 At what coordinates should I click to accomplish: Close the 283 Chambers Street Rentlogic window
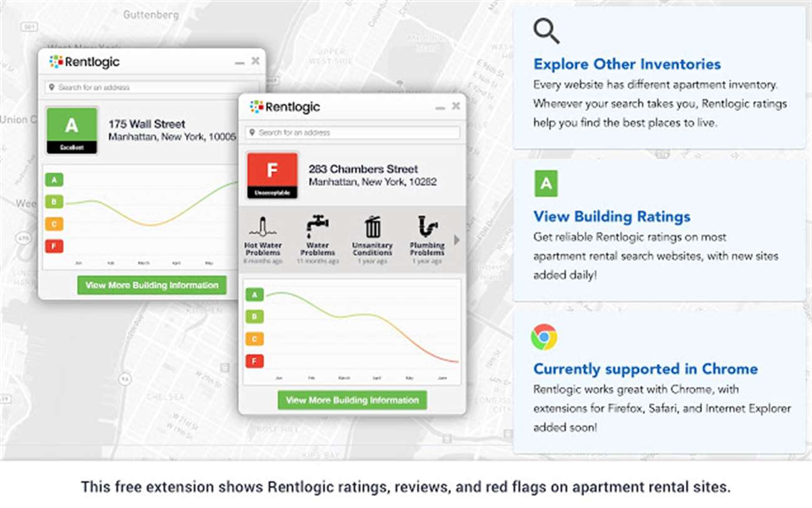(456, 107)
